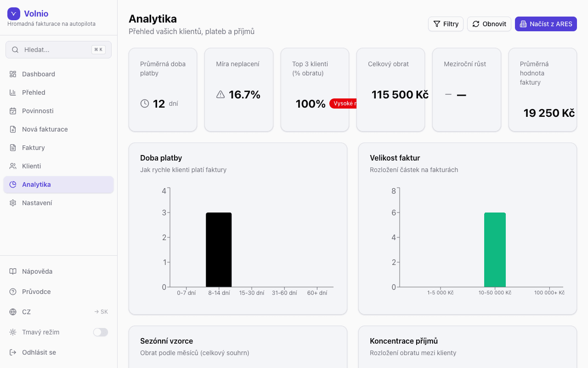Click the green bar in Velikost faktur chart
Screen dimensions: 588x368
[x=495, y=249]
